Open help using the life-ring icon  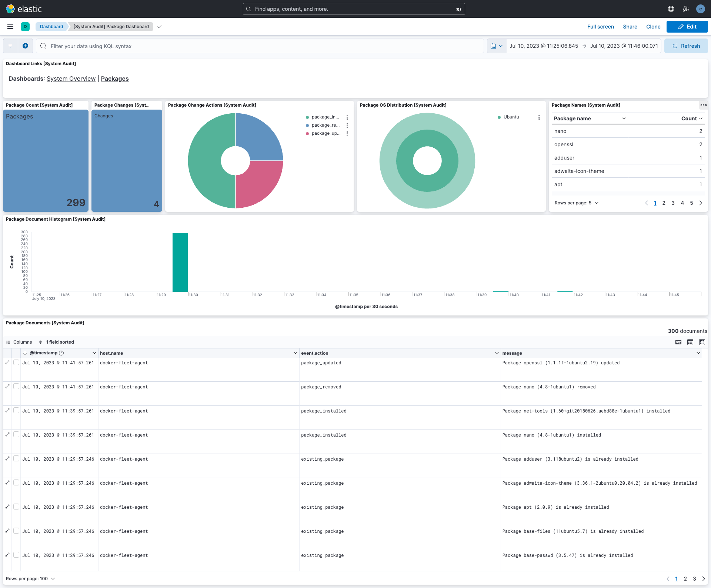click(x=671, y=9)
